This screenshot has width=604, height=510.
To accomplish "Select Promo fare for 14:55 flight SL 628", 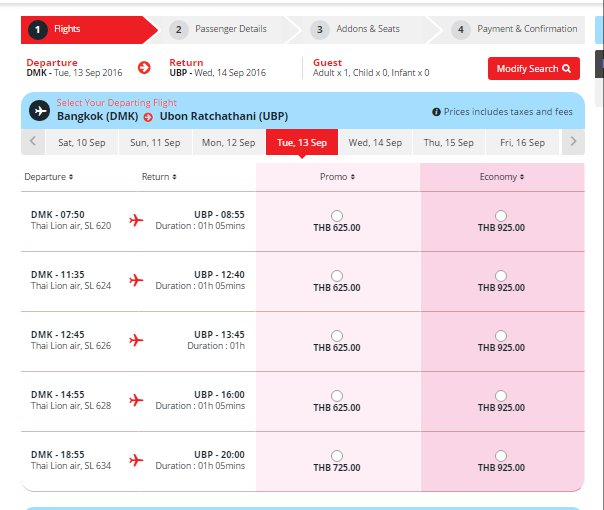I will [337, 396].
